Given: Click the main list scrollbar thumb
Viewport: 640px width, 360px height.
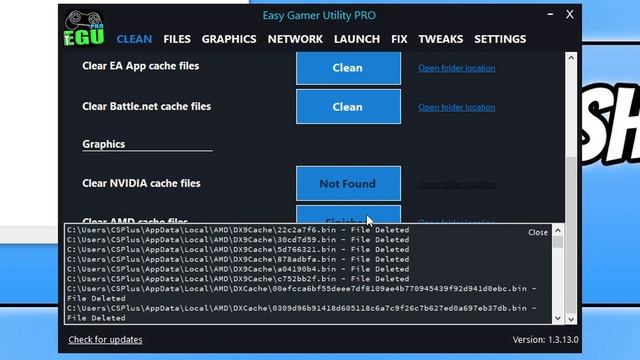Looking at the screenshot, I should pos(571,235).
